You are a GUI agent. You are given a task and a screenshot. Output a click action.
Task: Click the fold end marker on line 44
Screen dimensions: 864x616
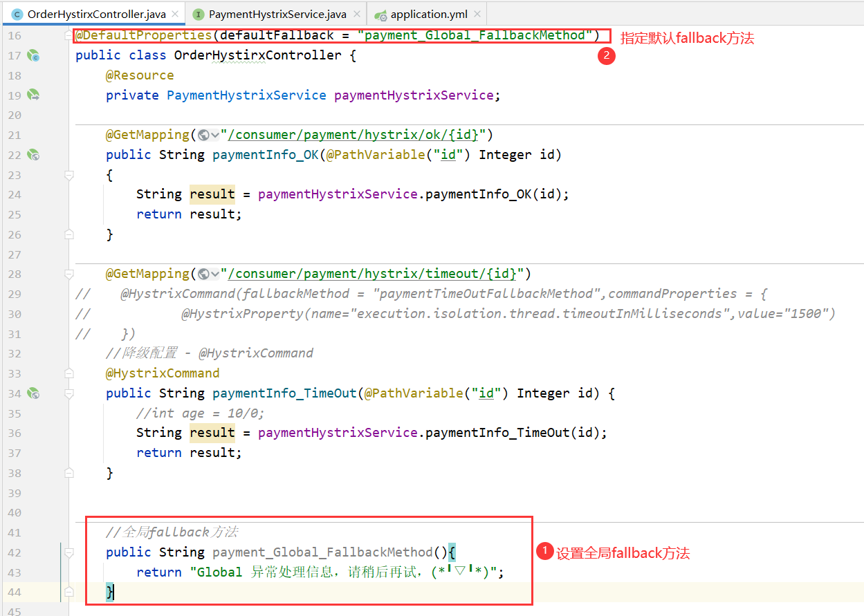click(68, 592)
